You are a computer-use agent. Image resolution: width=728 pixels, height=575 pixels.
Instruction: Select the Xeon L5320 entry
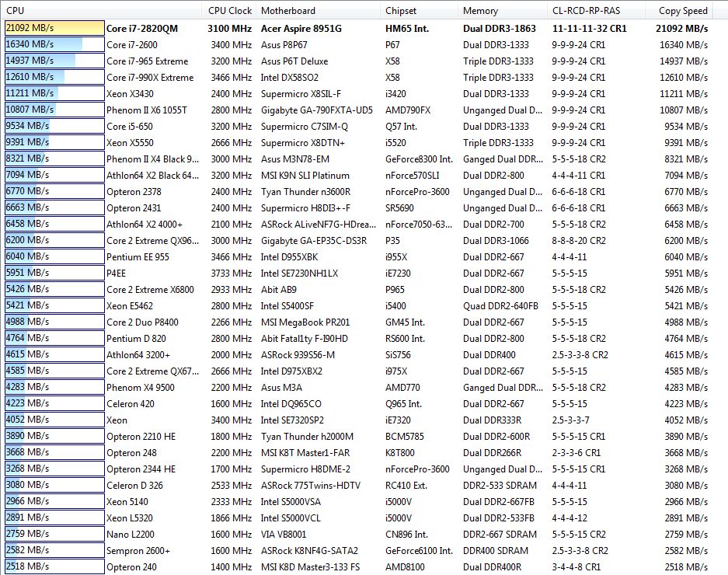point(130,517)
